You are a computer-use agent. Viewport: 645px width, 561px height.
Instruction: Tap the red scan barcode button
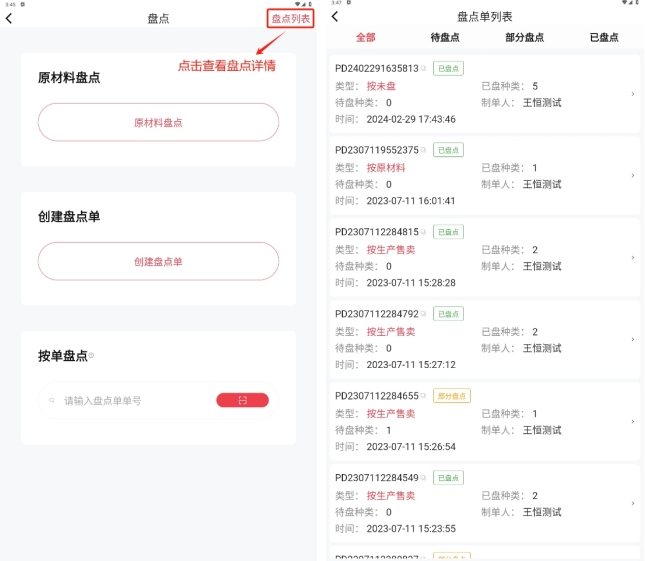pos(242,400)
